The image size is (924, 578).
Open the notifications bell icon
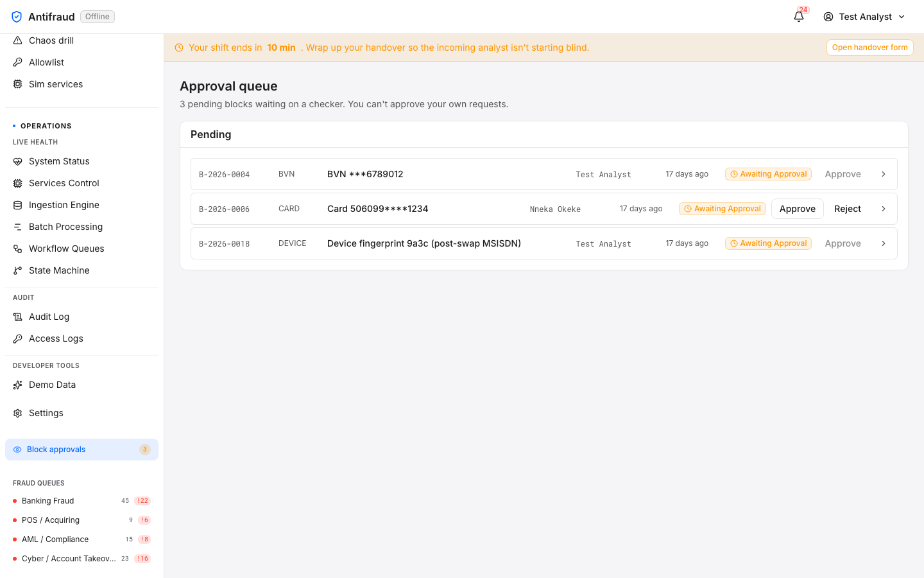(x=799, y=17)
